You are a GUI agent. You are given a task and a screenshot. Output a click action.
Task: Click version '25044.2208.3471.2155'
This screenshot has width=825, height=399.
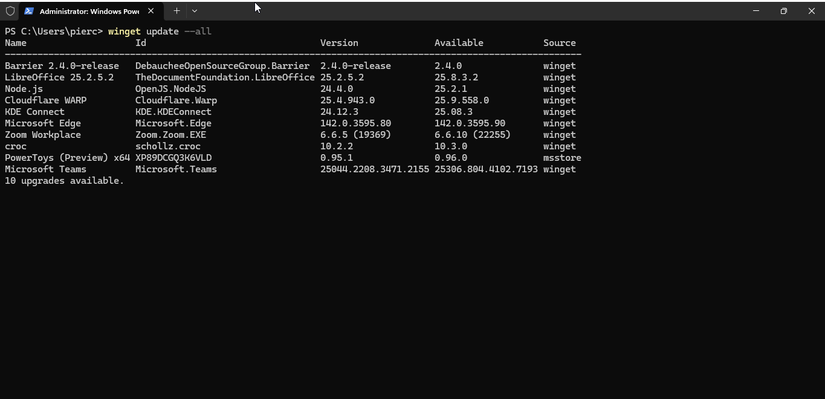(x=375, y=169)
